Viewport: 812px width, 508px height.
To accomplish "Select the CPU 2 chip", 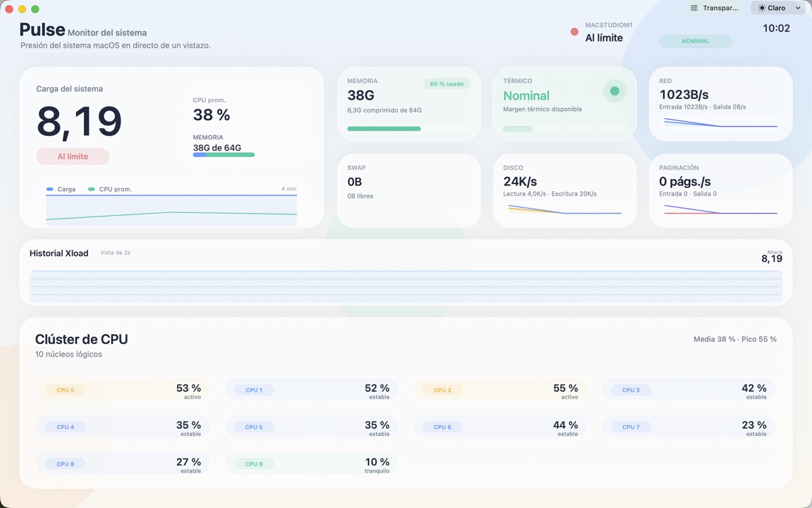I will click(442, 390).
